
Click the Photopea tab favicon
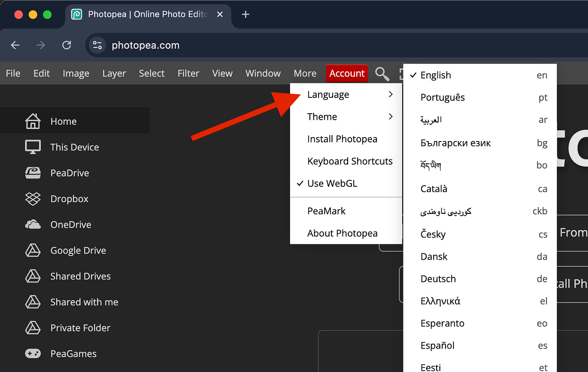pyautogui.click(x=77, y=15)
